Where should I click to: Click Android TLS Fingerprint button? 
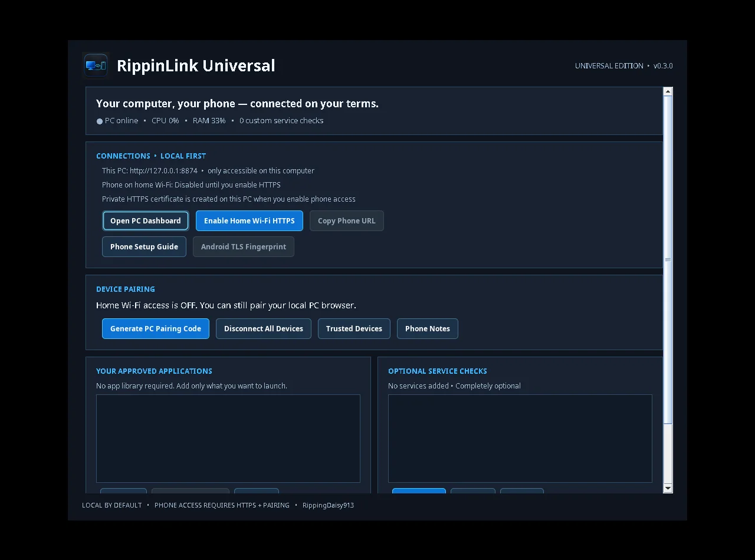[x=243, y=247]
